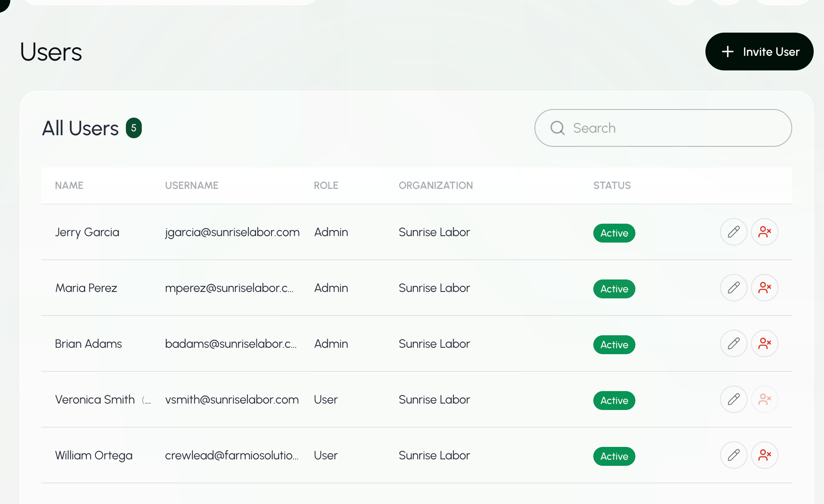Select the William Ortega name cell

[94, 455]
